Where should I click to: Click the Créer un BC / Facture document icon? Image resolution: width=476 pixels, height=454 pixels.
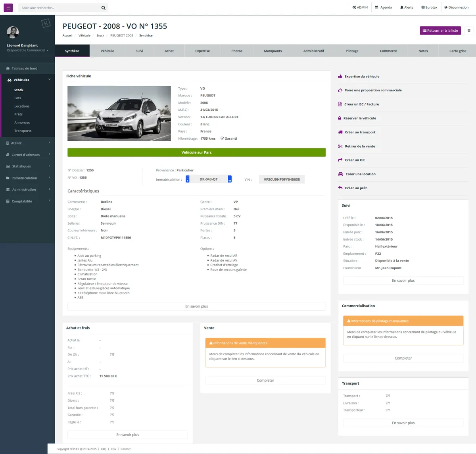point(340,104)
